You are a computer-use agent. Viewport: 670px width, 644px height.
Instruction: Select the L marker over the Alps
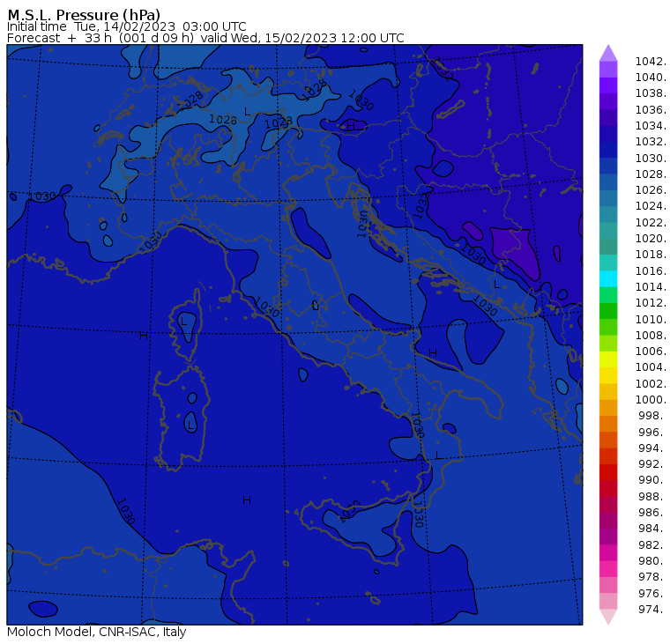click(x=247, y=112)
